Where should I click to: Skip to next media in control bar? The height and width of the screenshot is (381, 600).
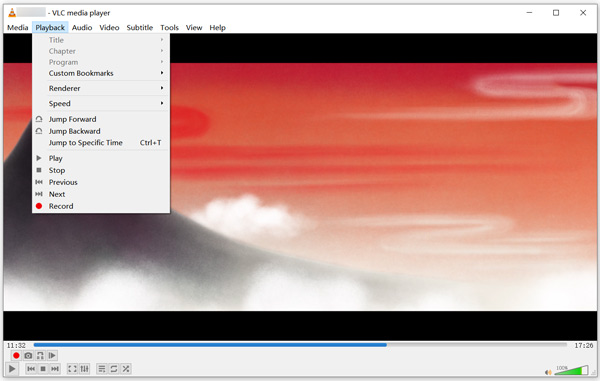(55, 369)
